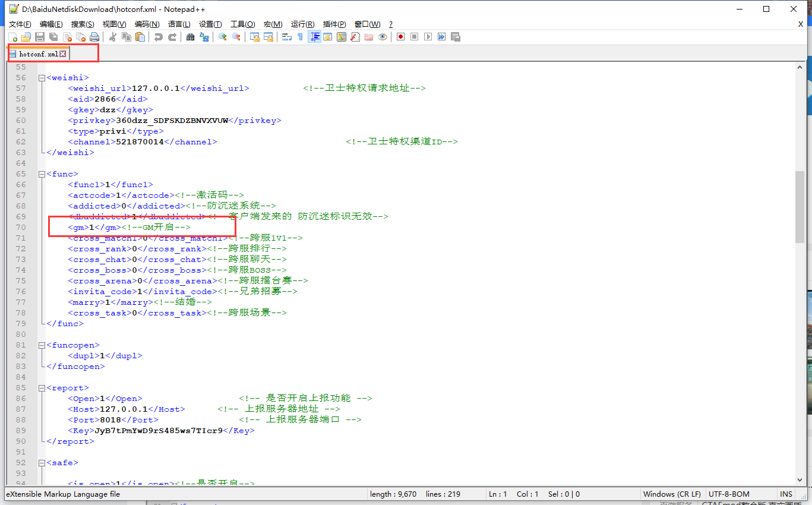Start macro recording with red dot
The width and height of the screenshot is (812, 505).
point(400,37)
